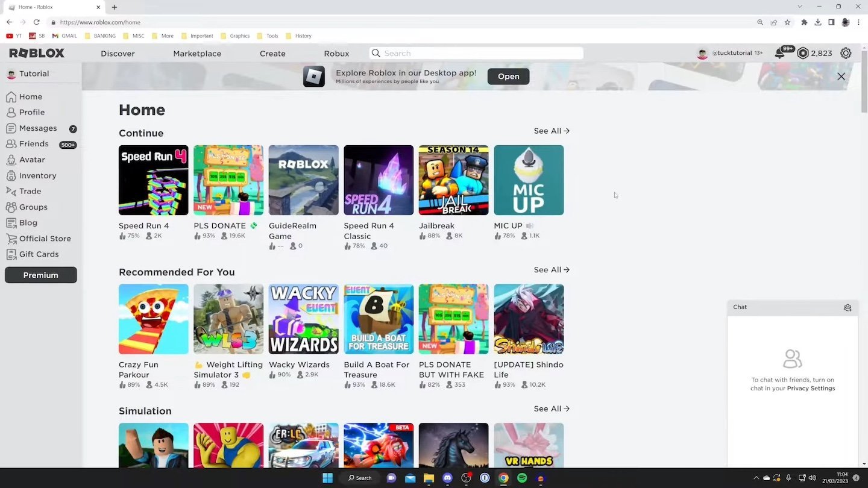Screen dimensions: 868x488
Task: Open the browser downloads icon
Action: [818, 22]
